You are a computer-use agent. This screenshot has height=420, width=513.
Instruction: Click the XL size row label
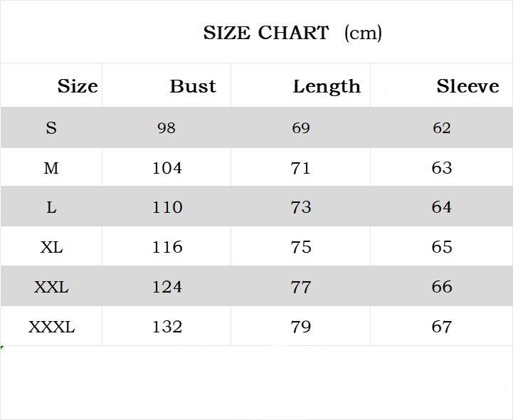pos(51,247)
